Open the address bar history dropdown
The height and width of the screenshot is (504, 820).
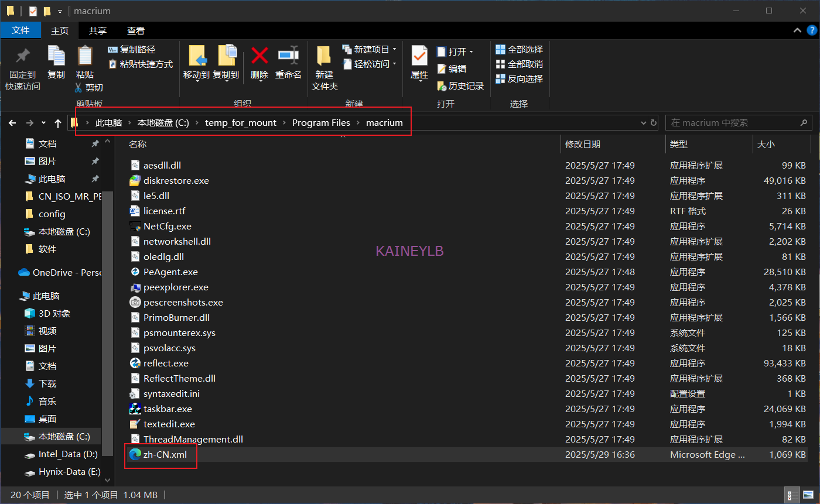[644, 123]
